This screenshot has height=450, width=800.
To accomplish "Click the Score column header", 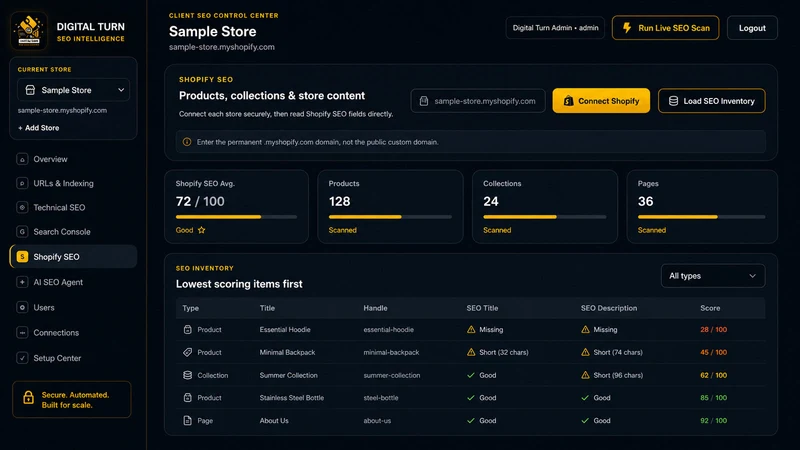I will tap(710, 308).
